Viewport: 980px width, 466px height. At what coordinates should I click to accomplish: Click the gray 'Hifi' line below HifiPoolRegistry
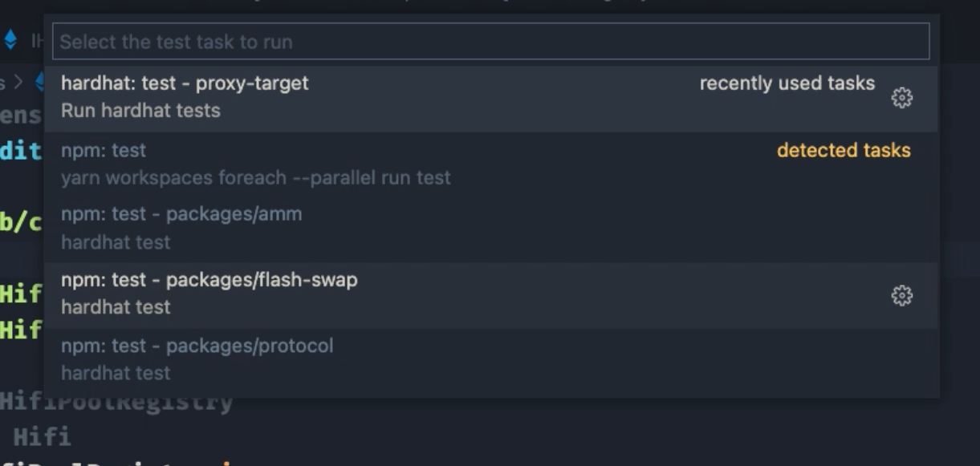[42, 437]
